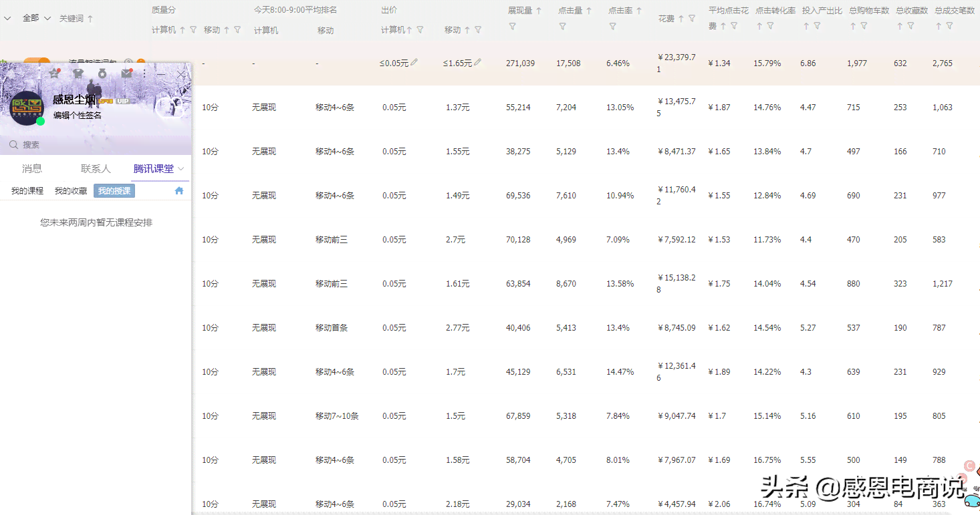Image resolution: width=980 pixels, height=515 pixels.
Task: Sort 花费 with its arrow
Action: click(681, 19)
